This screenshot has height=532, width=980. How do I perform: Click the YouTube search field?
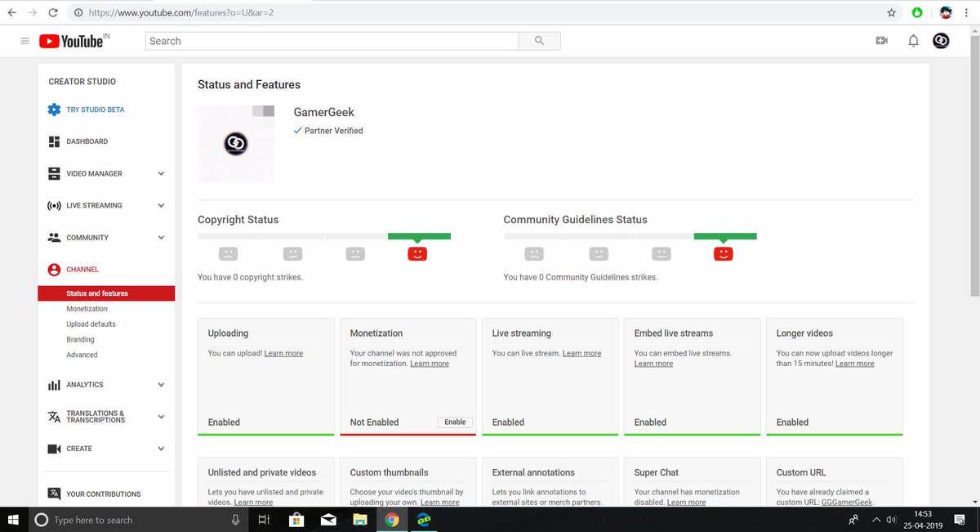tap(332, 41)
